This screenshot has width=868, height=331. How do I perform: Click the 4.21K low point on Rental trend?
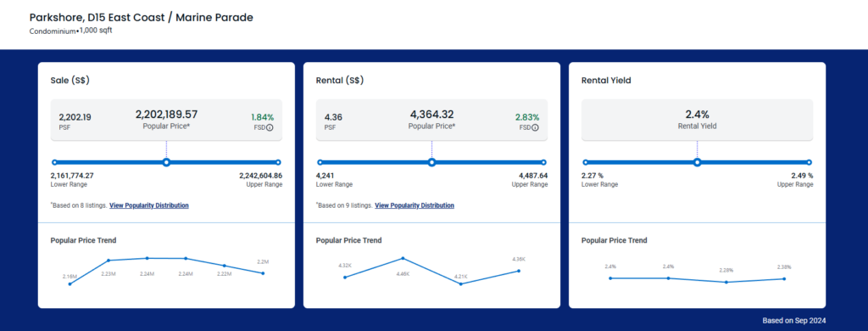460,283
